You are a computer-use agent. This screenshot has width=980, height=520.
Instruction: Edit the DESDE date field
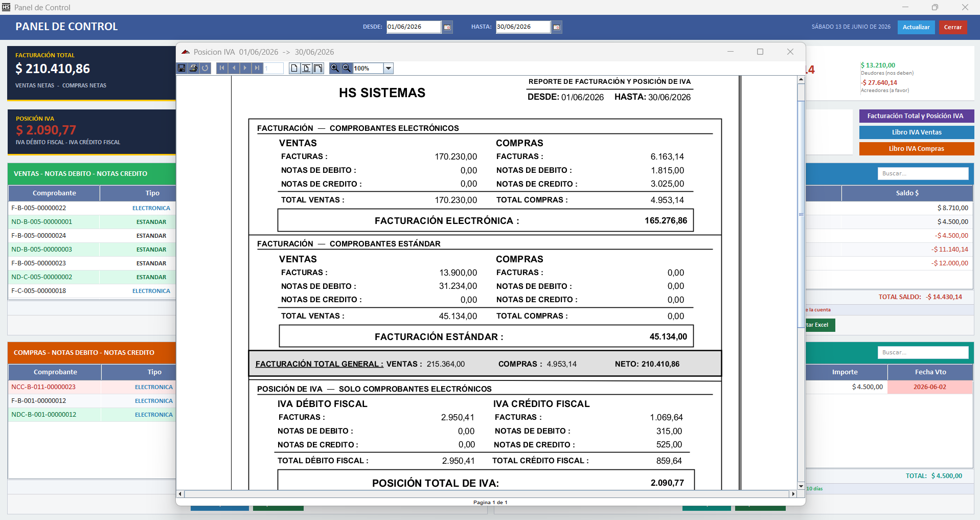pos(414,27)
